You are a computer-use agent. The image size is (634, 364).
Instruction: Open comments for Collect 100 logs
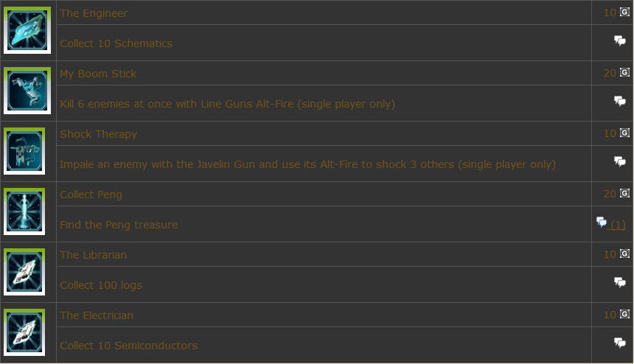[x=619, y=282]
